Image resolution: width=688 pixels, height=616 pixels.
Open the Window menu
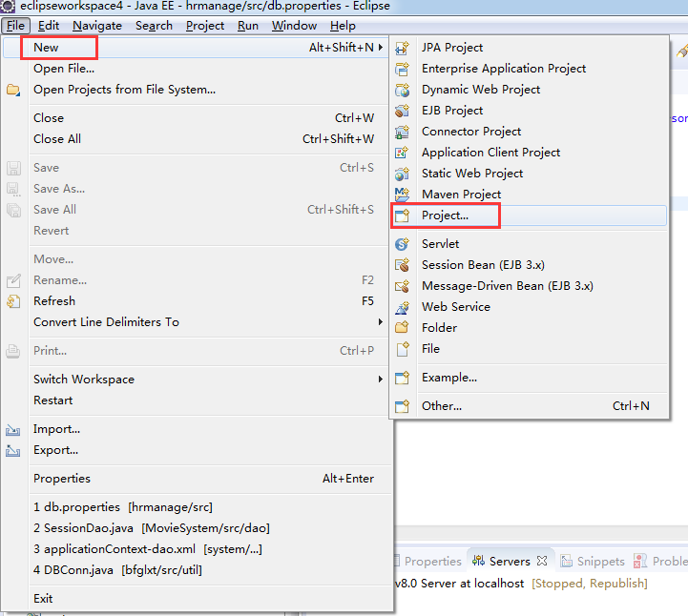click(294, 26)
